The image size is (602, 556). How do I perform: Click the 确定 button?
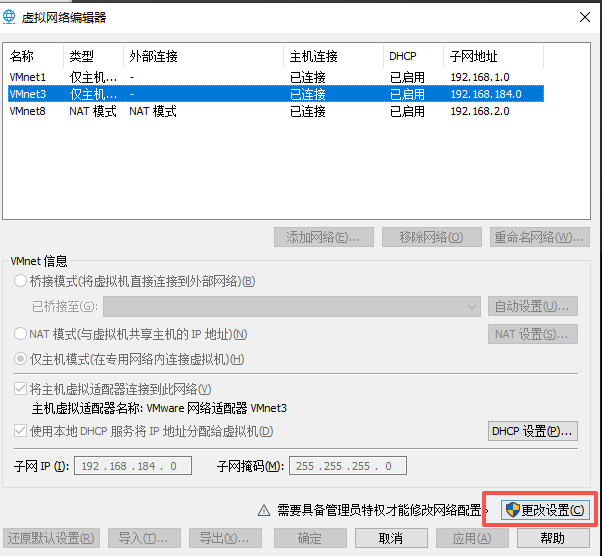click(310, 538)
